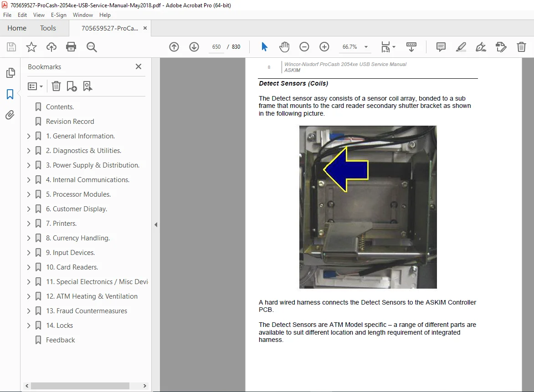Select the Highlight text tool

(x=461, y=47)
